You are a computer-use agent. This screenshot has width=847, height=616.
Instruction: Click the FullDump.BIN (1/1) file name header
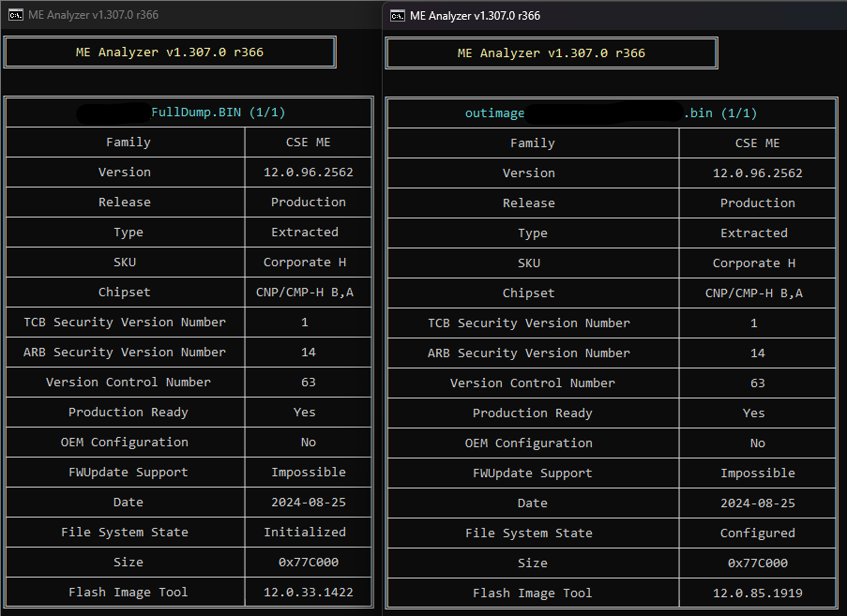[218, 113]
